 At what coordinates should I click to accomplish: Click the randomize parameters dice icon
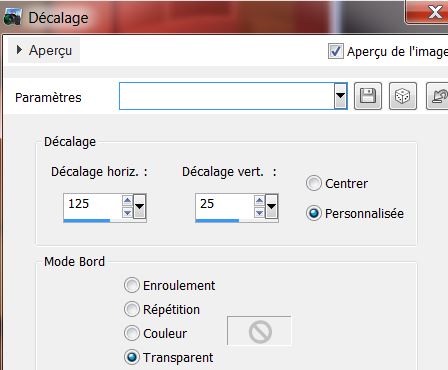403,96
